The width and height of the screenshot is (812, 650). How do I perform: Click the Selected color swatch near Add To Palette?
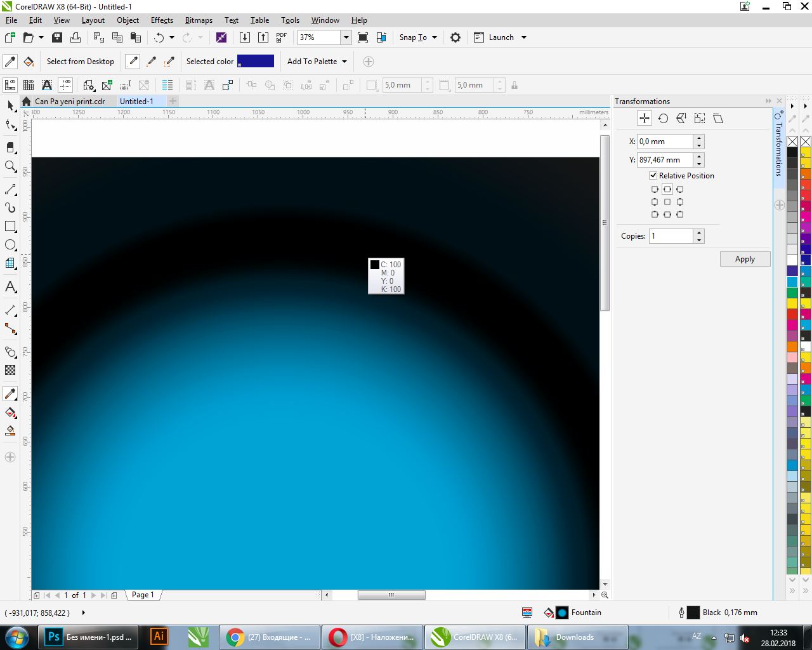[256, 61]
